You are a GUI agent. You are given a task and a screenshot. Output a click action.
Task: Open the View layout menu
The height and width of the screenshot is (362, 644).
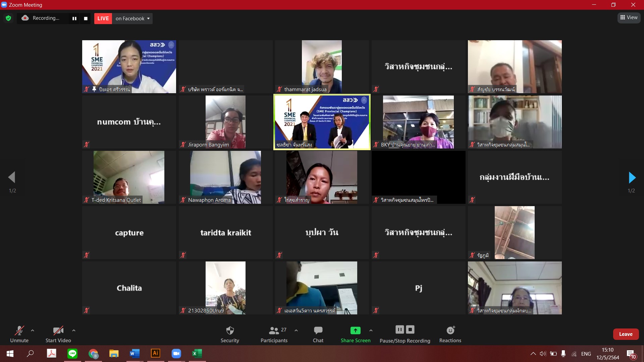point(629,17)
